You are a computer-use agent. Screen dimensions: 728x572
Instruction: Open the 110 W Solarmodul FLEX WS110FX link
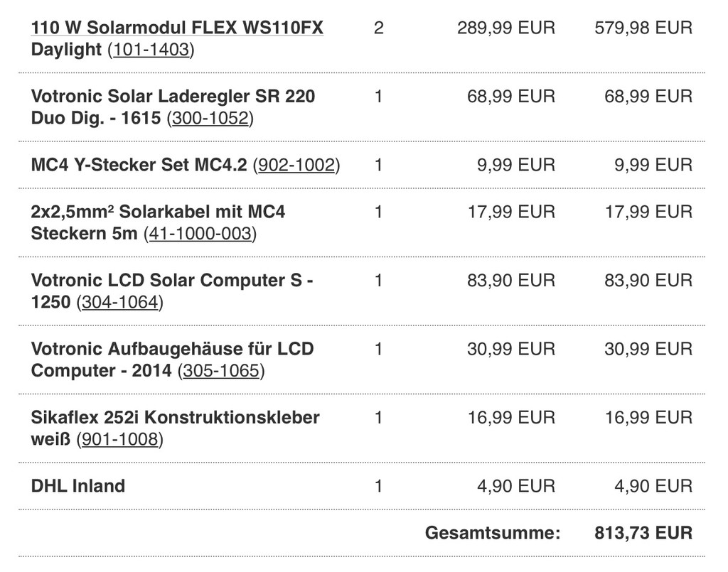coord(177,28)
